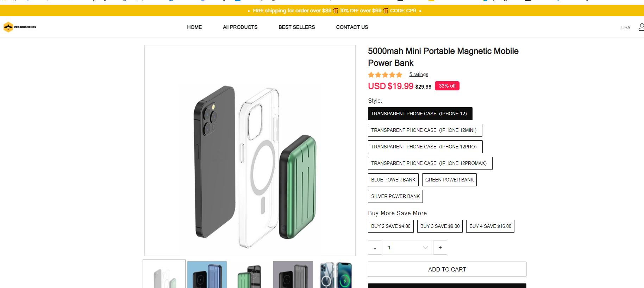Select the Blue Power Bank style

coord(393,180)
